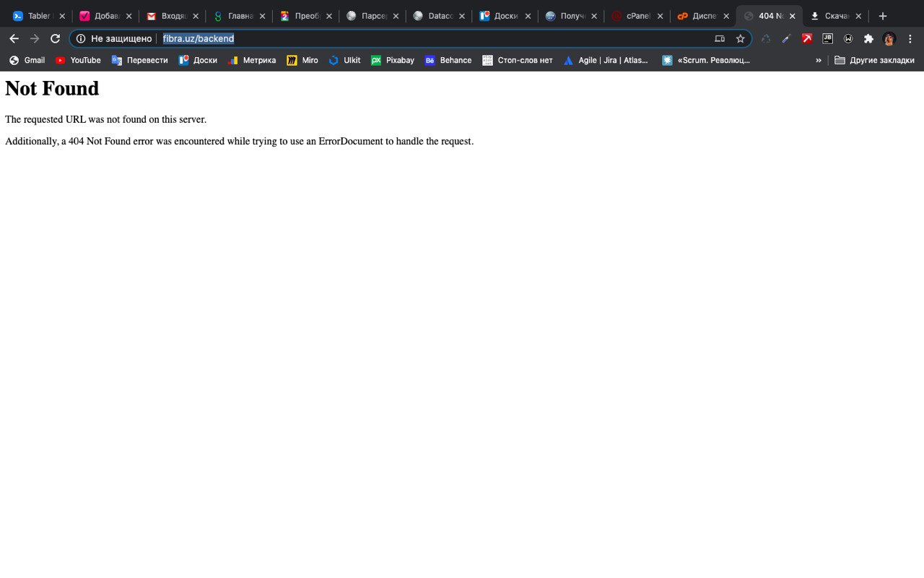Click 'The requested URL was not found' text
Screen dimensions: 924x578
click(105, 119)
